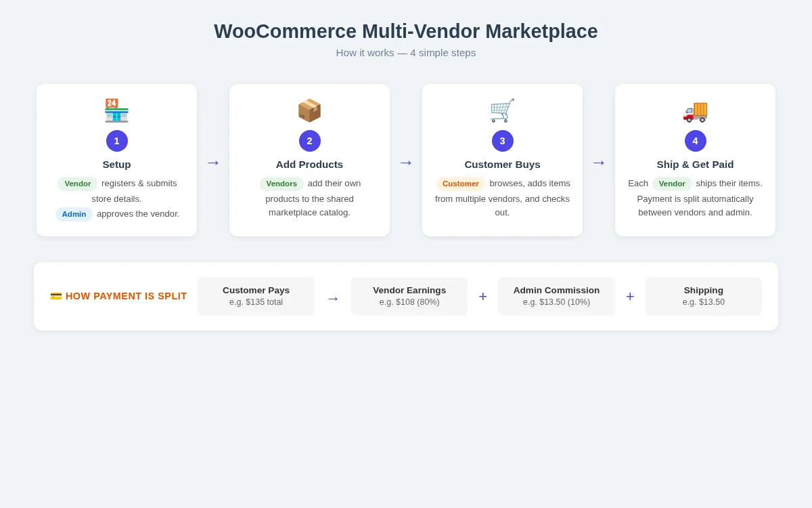Click the text e.g. $13.50 (10%)

tap(556, 302)
